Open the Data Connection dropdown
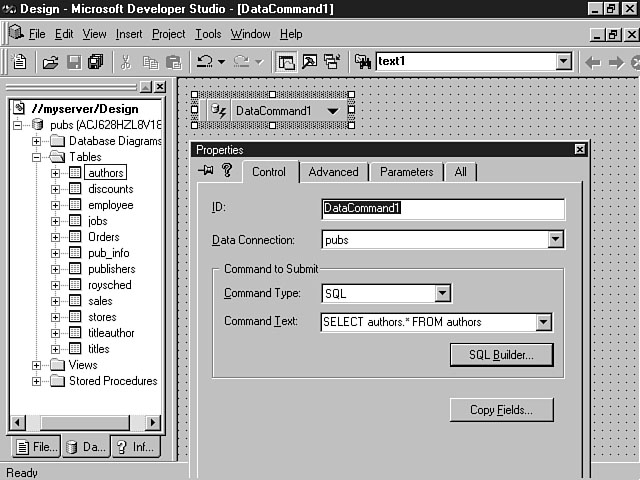 (556, 240)
